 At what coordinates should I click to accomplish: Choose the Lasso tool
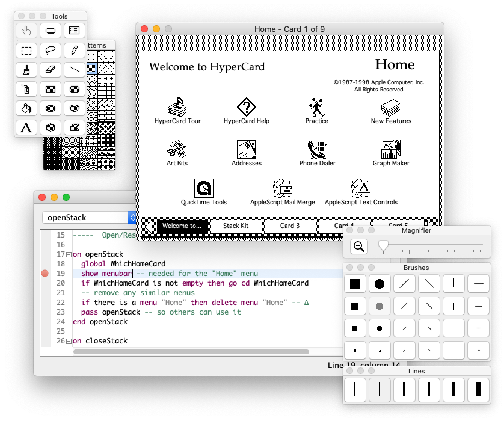[x=51, y=51]
